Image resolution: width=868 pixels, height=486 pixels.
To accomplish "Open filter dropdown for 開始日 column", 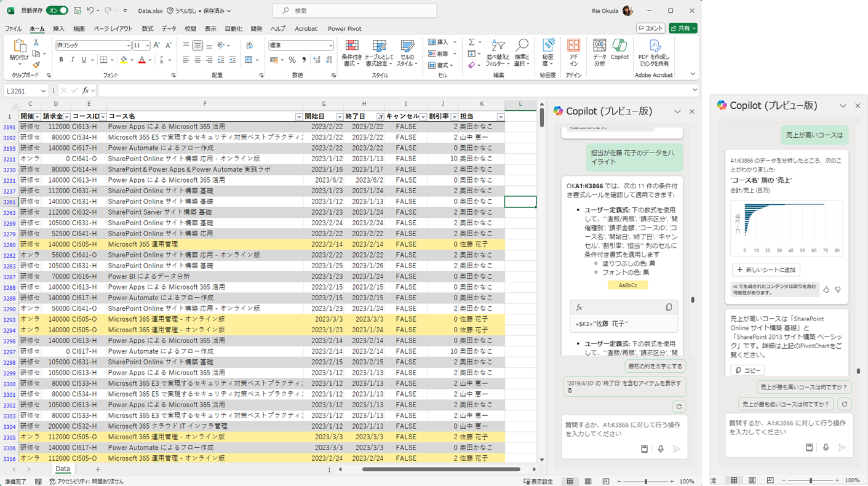I will pyautogui.click(x=340, y=117).
